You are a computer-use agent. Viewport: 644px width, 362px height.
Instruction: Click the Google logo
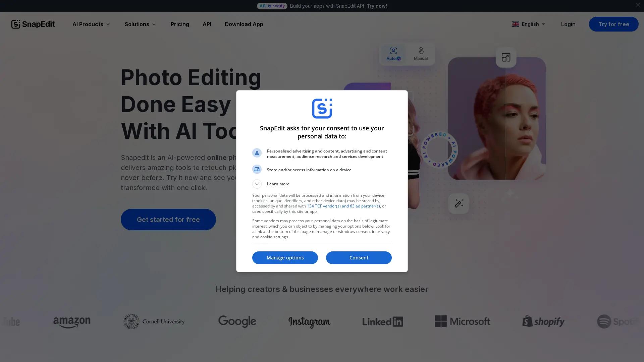[237, 321]
